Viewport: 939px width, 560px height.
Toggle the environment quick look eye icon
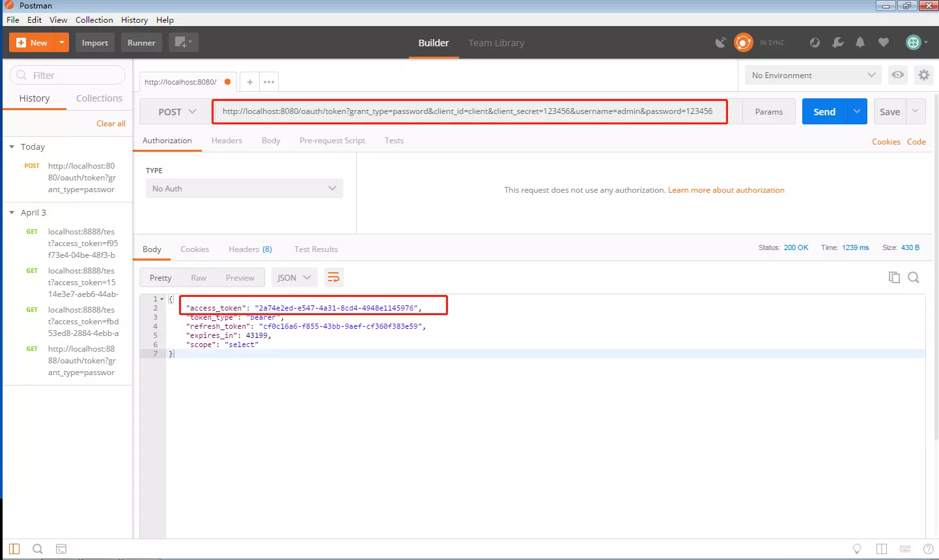(898, 75)
